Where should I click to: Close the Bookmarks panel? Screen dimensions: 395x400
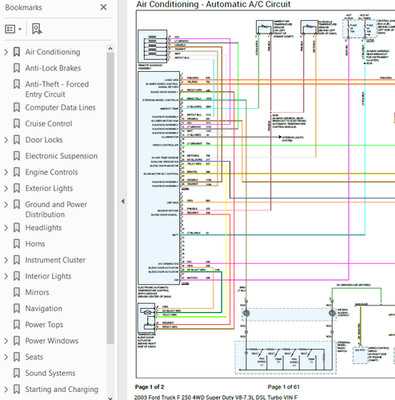tap(104, 7)
